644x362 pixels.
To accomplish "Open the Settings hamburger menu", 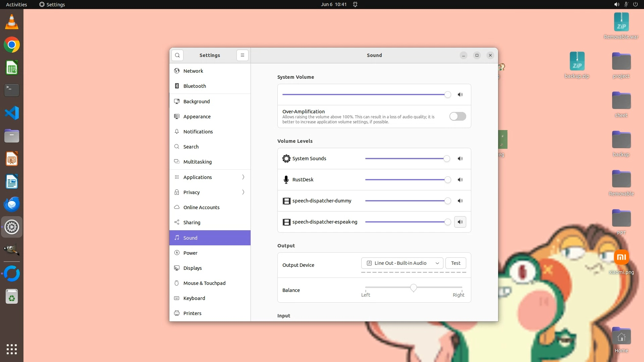I will pyautogui.click(x=243, y=55).
